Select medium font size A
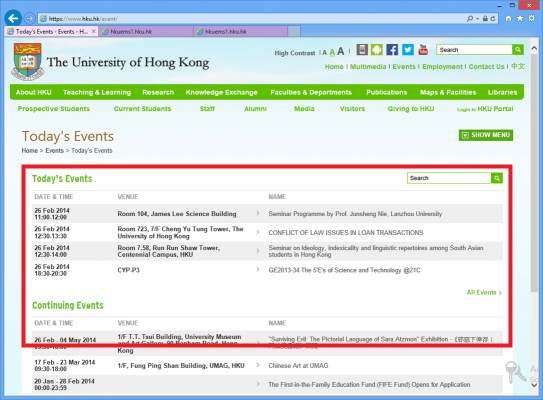This screenshot has width=543, height=400. coord(332,52)
